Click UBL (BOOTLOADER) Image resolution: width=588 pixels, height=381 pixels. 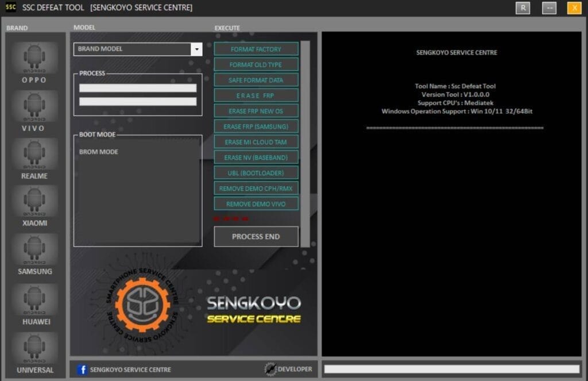(256, 172)
